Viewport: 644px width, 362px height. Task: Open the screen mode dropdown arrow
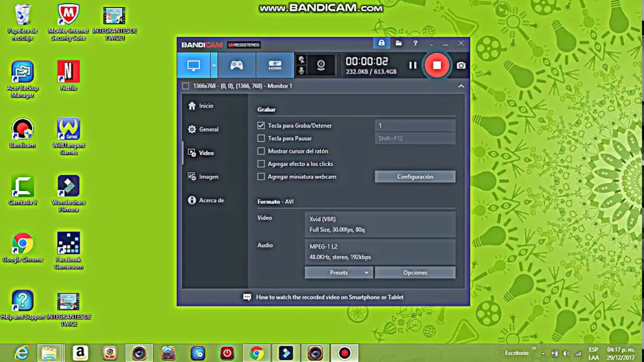pos(214,65)
